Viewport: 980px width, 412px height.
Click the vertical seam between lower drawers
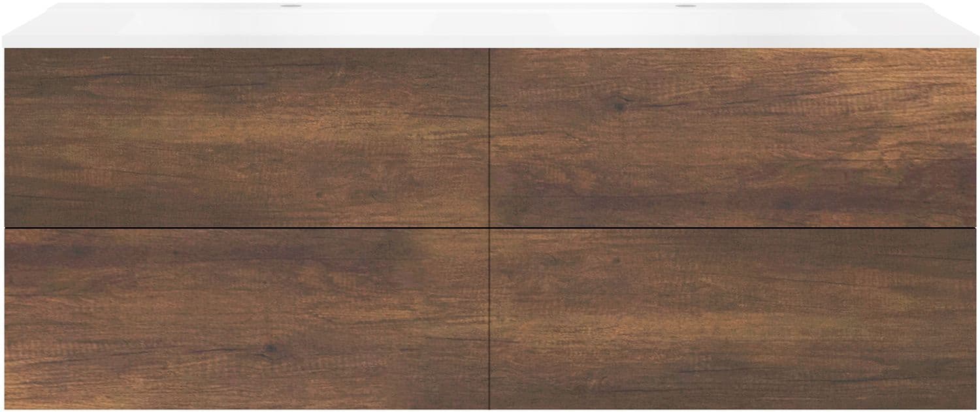tap(489, 319)
